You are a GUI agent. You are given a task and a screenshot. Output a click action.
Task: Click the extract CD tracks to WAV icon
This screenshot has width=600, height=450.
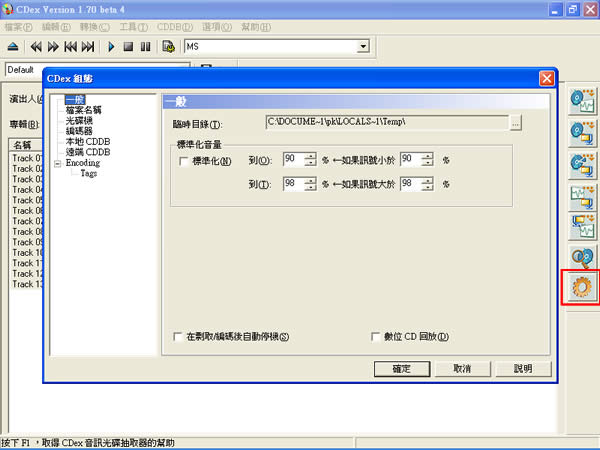coord(582,101)
